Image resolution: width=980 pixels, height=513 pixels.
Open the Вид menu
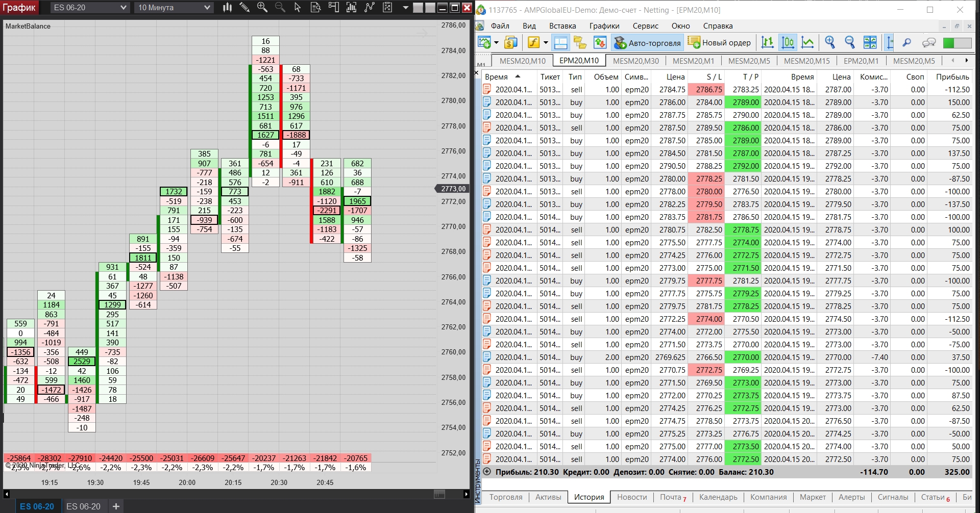529,26
